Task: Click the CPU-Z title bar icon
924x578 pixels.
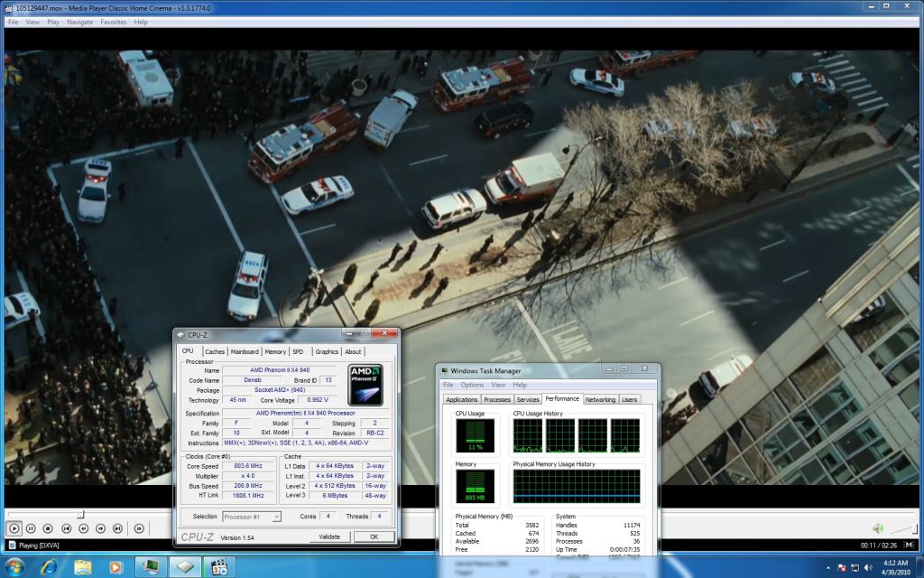Action: [180, 335]
